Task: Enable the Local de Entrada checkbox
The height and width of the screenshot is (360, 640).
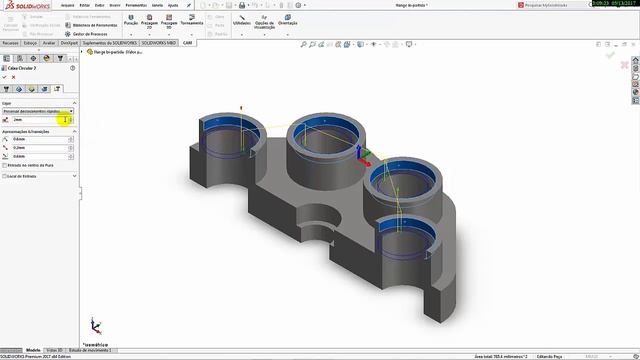Action: coord(4,176)
